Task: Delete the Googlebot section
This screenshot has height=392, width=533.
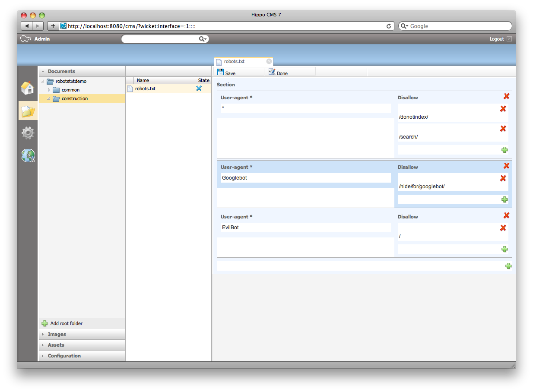Action: click(x=506, y=166)
